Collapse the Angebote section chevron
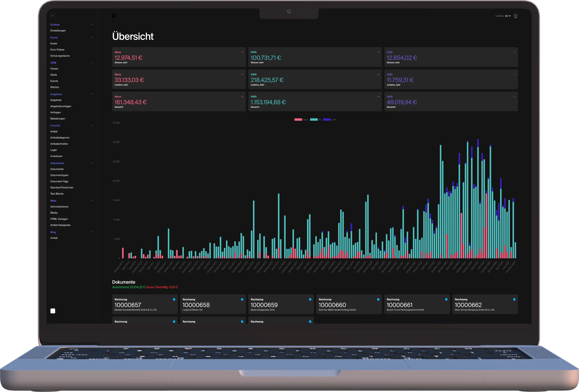 (92, 94)
